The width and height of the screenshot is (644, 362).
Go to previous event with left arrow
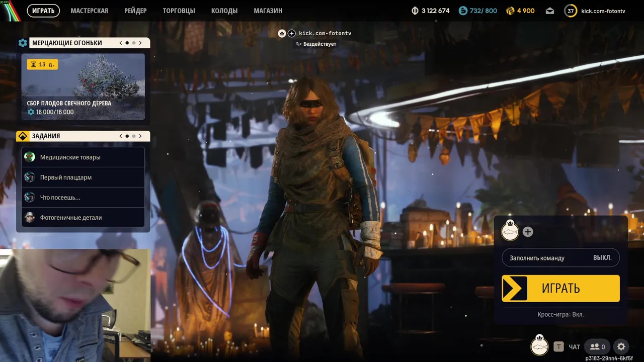point(121,43)
